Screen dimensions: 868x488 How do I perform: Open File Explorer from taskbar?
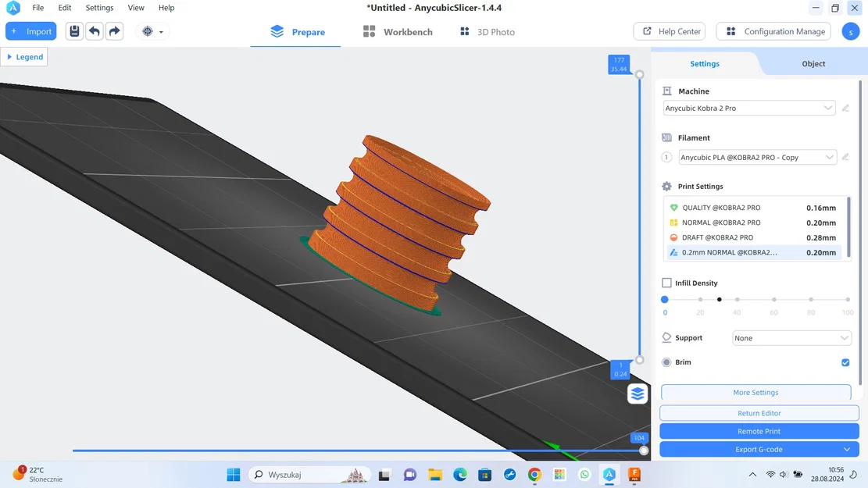click(435, 475)
